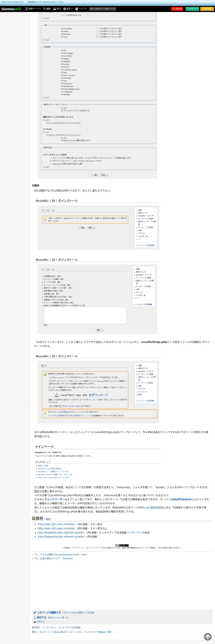Open http://esepedia.php.xdomain.jp/wiki/ link

pos(61,532)
